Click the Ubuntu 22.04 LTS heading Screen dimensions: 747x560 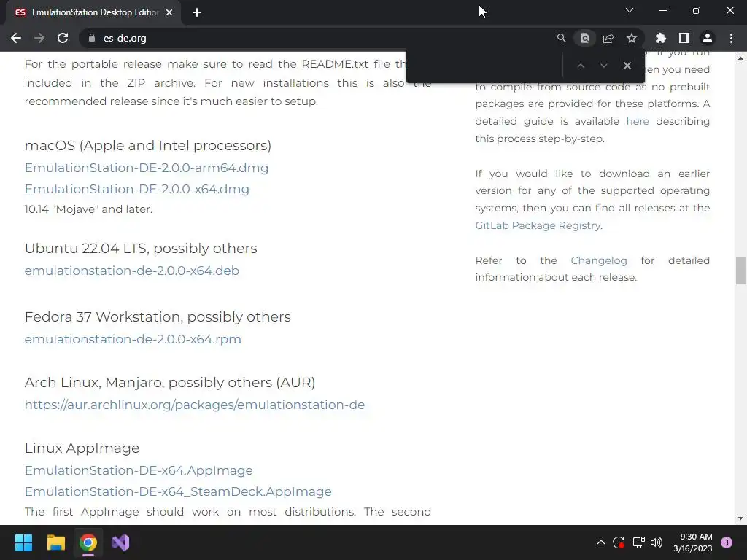pyautogui.click(x=141, y=249)
